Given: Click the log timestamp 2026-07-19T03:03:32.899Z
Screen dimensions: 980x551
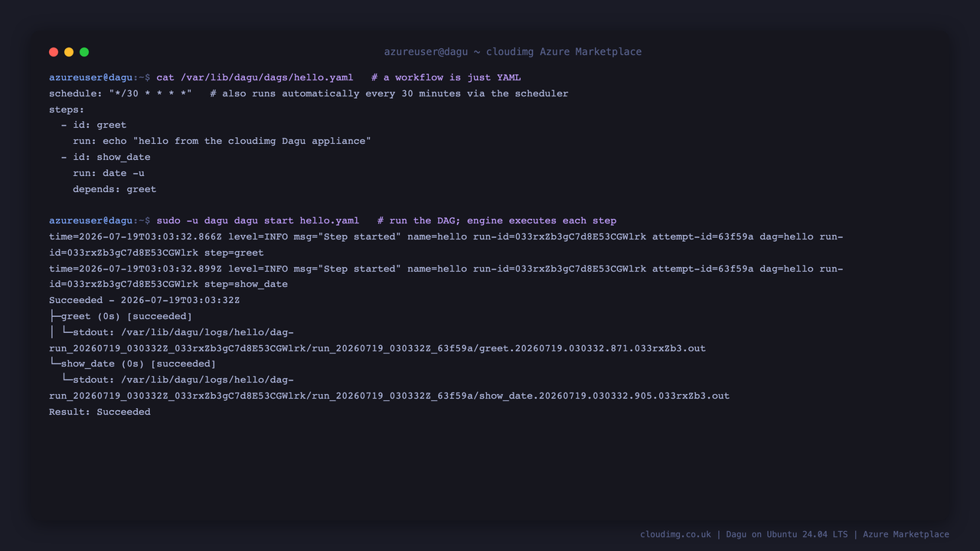Looking at the screenshot, I should pos(150,269).
